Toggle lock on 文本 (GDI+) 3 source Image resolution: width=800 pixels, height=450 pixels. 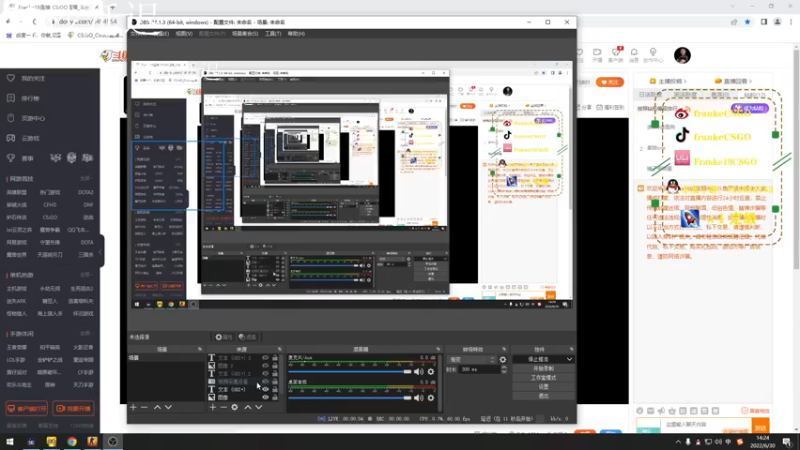click(275, 358)
